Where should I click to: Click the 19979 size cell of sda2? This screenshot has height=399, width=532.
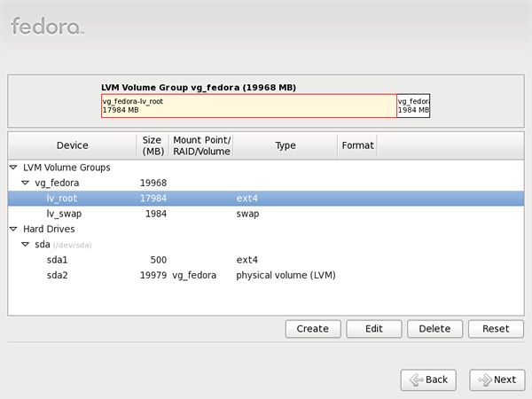pos(153,275)
